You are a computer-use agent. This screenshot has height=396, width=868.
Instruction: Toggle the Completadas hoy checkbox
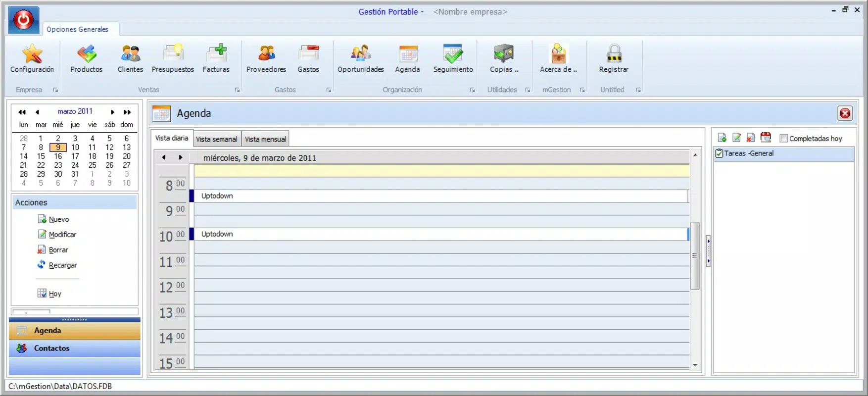tap(783, 139)
